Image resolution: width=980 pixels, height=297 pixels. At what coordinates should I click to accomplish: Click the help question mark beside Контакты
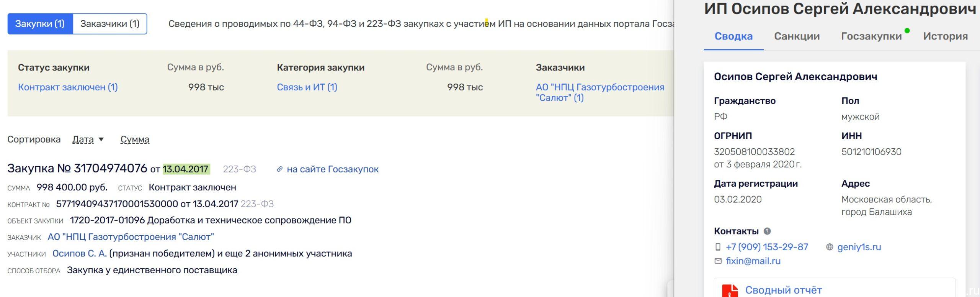pyautogui.click(x=767, y=231)
